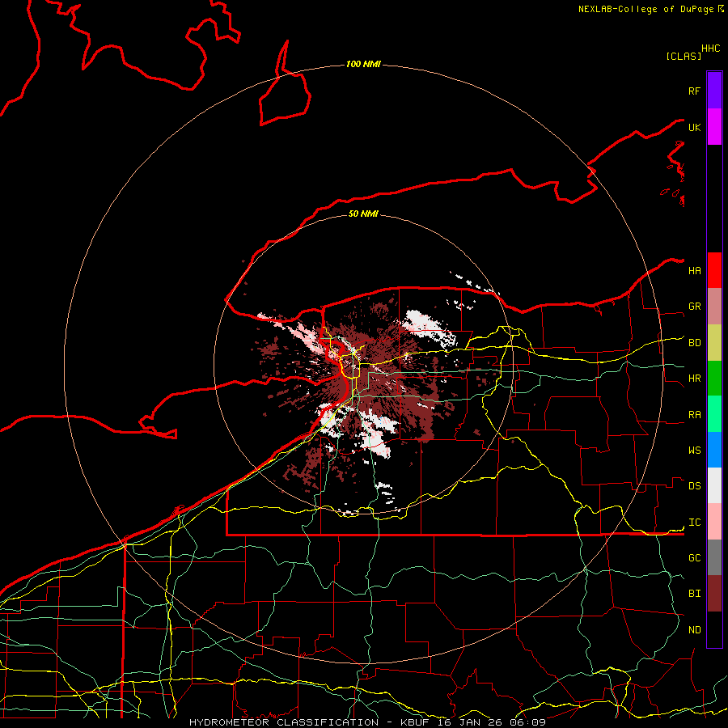
Task: Click the "BI" legend label
Action: tap(694, 594)
